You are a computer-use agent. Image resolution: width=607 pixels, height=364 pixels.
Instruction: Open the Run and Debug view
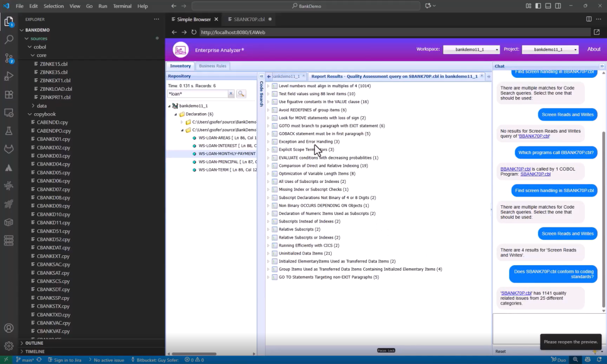pos(9,75)
